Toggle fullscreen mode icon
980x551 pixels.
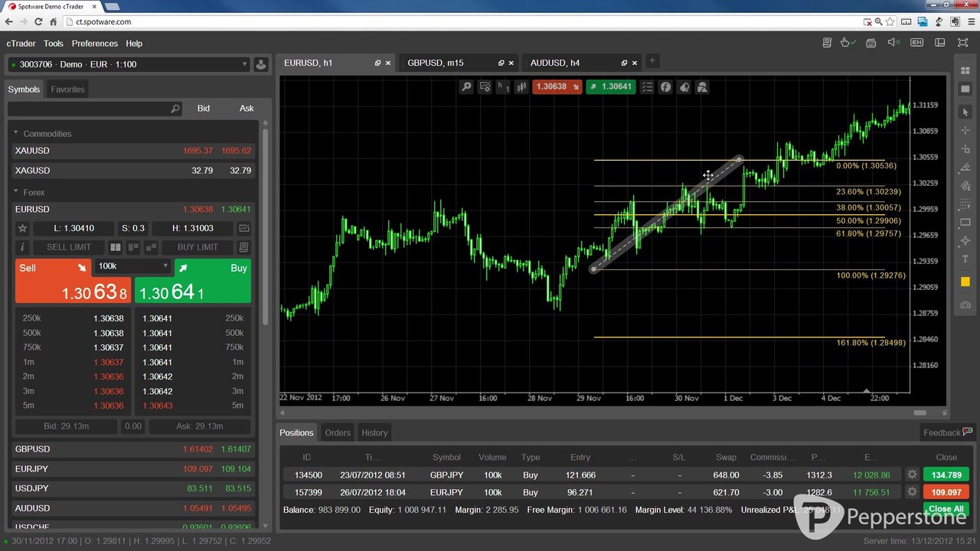(x=963, y=43)
